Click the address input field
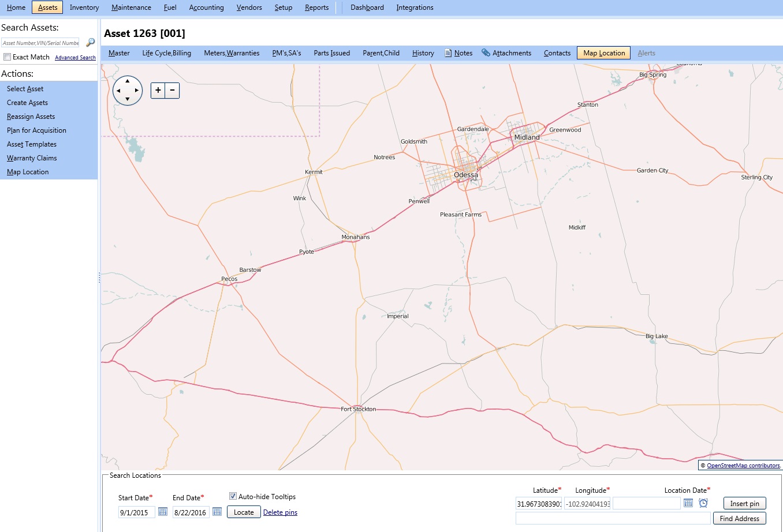This screenshot has height=532, width=783. pyautogui.click(x=613, y=518)
